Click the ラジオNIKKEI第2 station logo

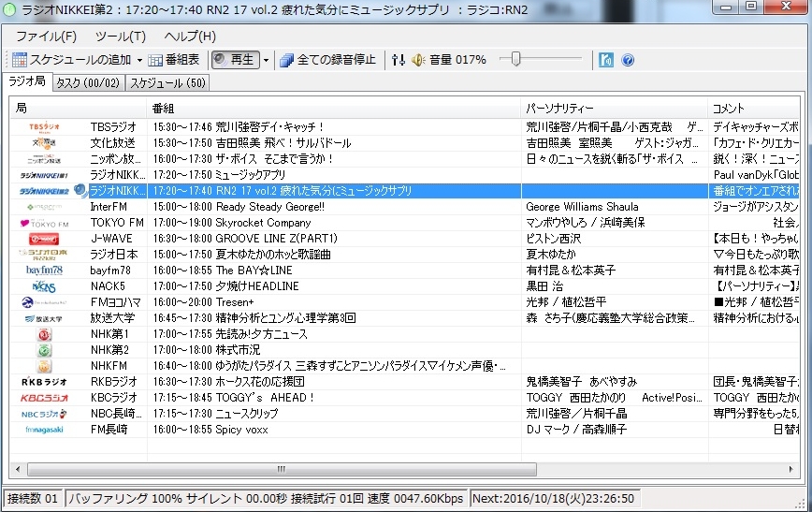coord(44,191)
